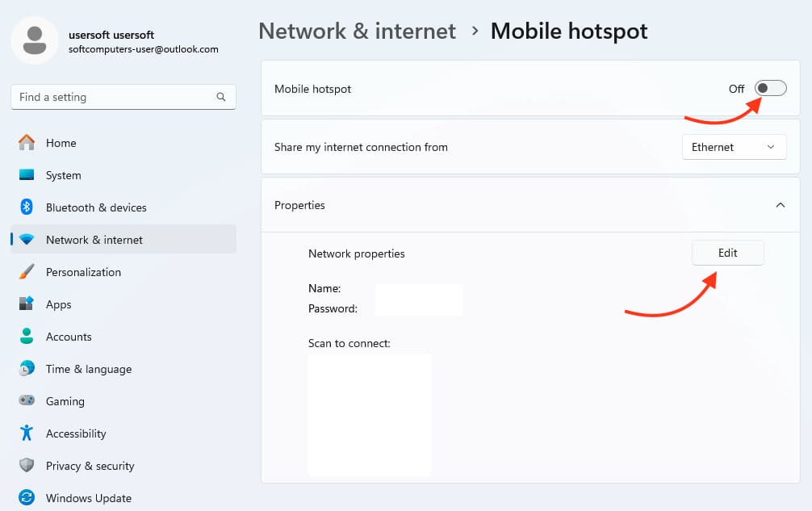Click the search magnifier icon

coord(221,97)
